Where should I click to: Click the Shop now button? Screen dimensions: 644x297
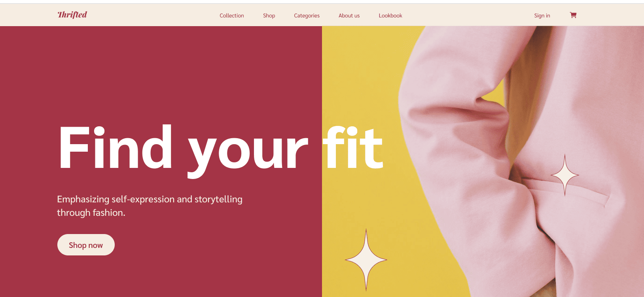point(86,245)
